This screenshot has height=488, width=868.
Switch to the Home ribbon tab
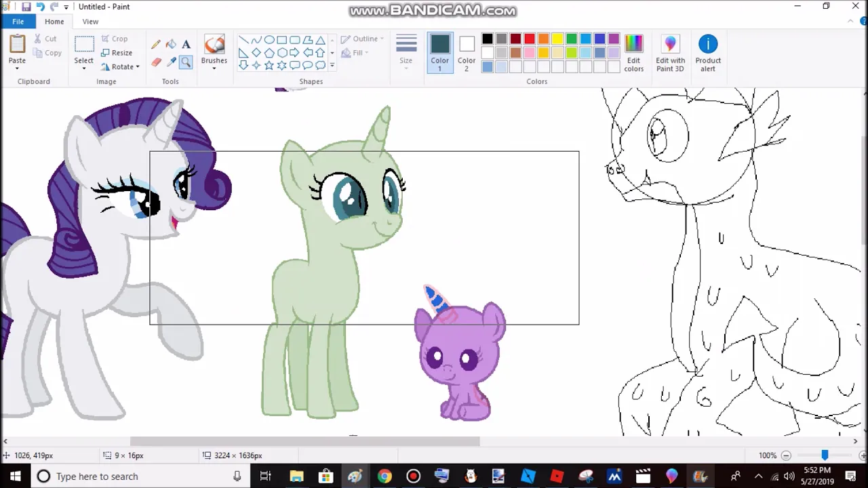(x=54, y=22)
